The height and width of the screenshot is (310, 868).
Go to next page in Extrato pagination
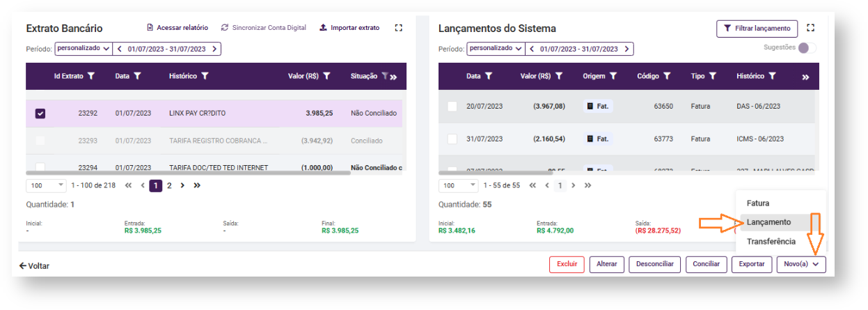182,186
